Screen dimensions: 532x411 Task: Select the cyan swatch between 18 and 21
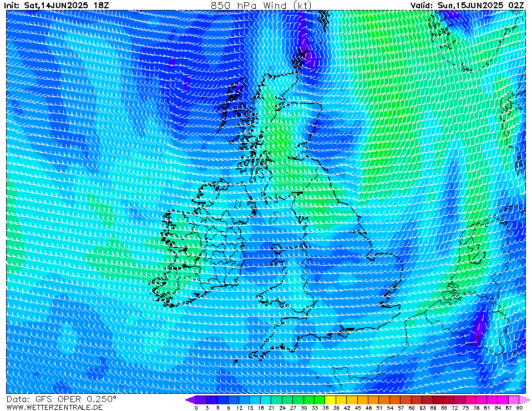pos(266,400)
